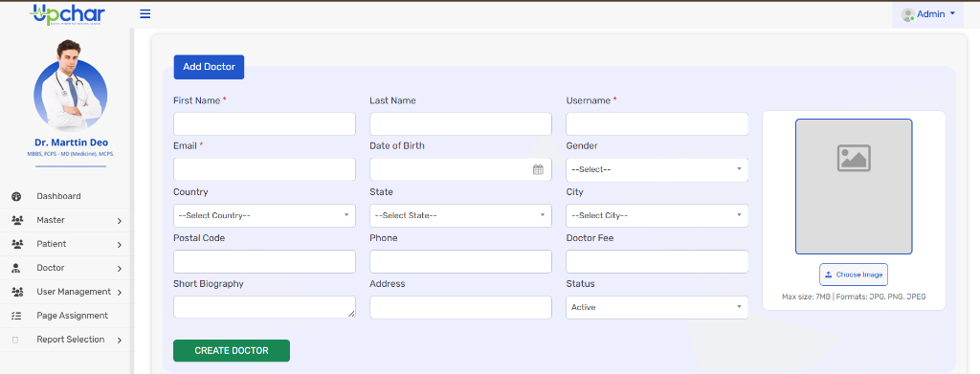Open the Date of Birth calendar icon
Screen dimensions: 980x374
pyautogui.click(x=538, y=169)
